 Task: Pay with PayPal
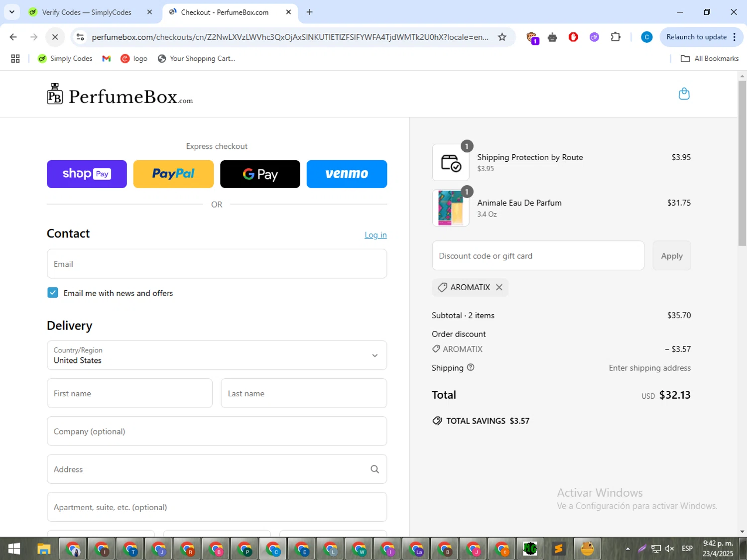173,174
